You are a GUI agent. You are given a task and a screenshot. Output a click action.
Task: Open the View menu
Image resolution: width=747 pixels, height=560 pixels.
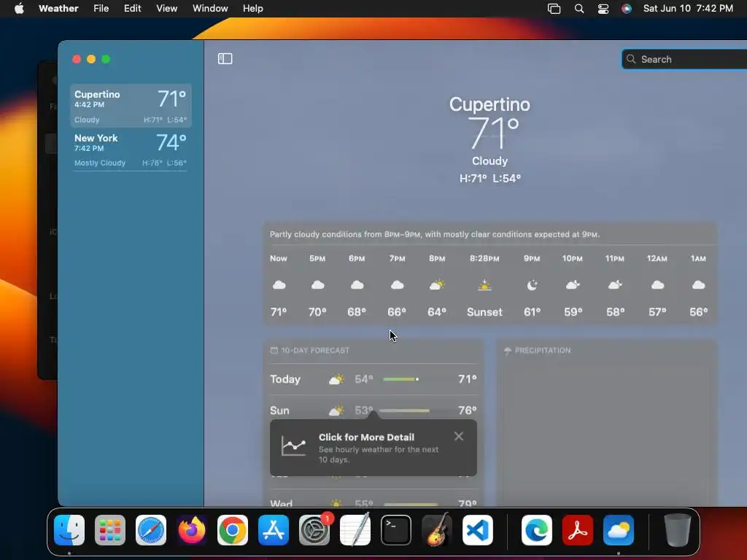click(167, 9)
